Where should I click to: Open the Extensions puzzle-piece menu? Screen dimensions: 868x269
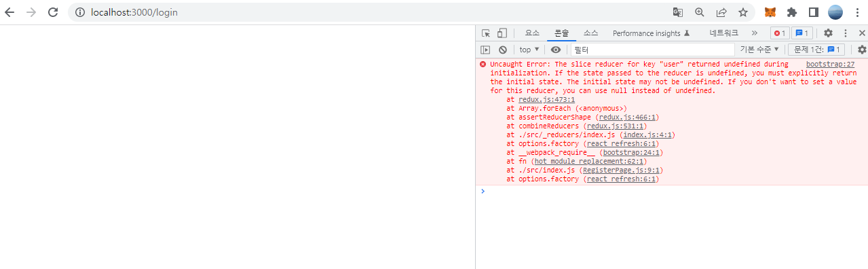pyautogui.click(x=792, y=12)
